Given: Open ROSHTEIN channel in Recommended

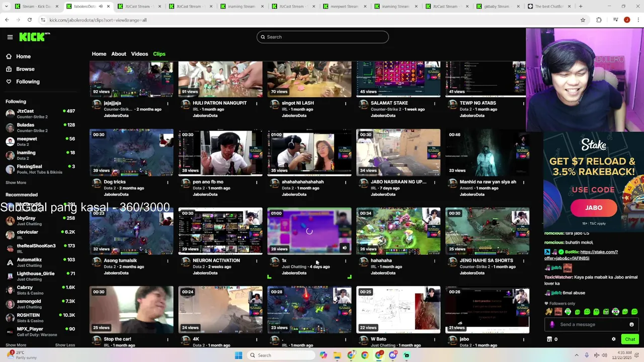Looking at the screenshot, I should coord(40,318).
